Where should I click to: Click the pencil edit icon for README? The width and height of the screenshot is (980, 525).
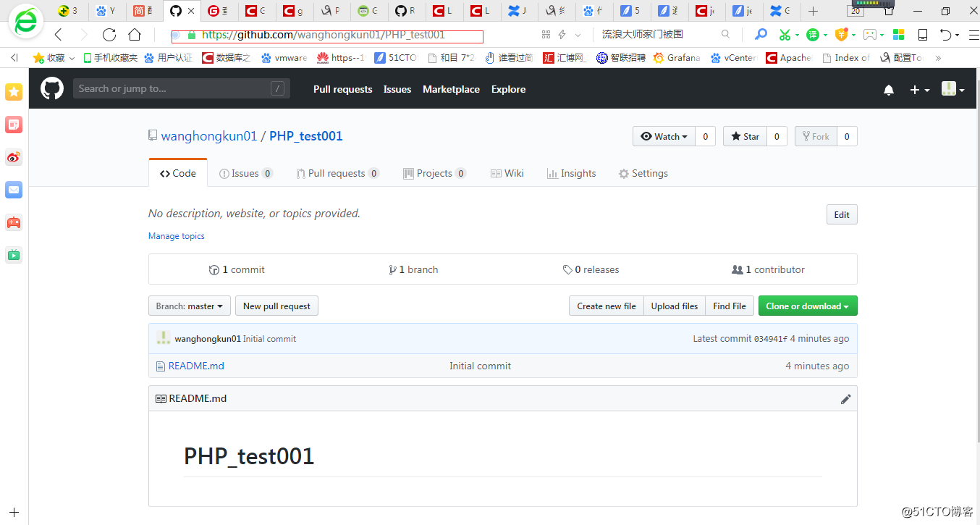845,399
